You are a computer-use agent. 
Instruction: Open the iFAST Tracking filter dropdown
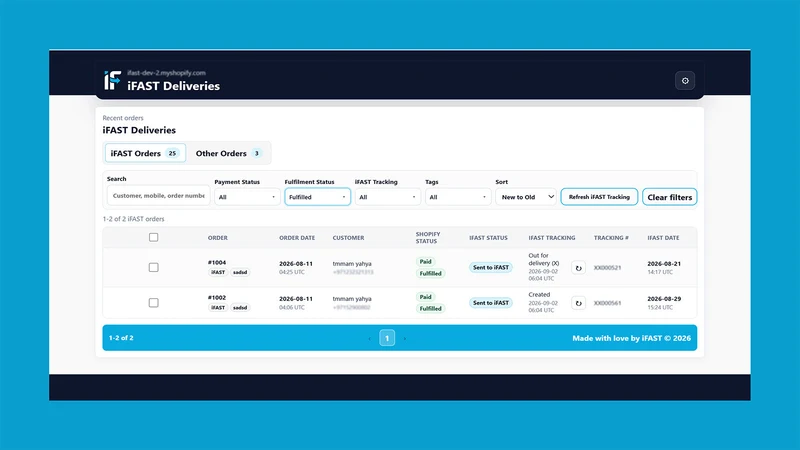(x=388, y=197)
